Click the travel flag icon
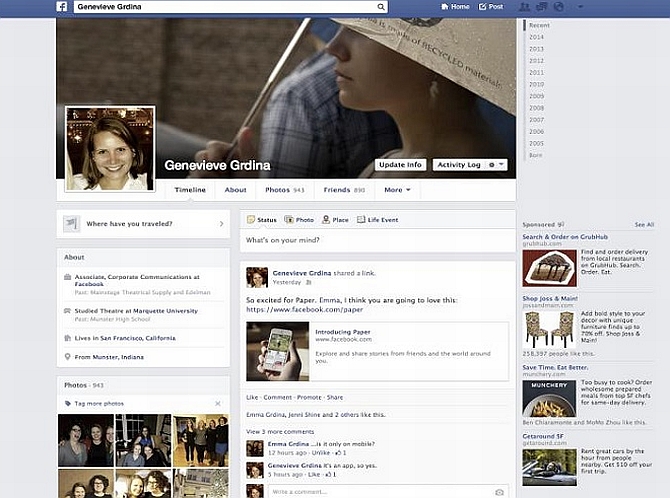Viewport: 670px width, 498px height. pos(72,224)
